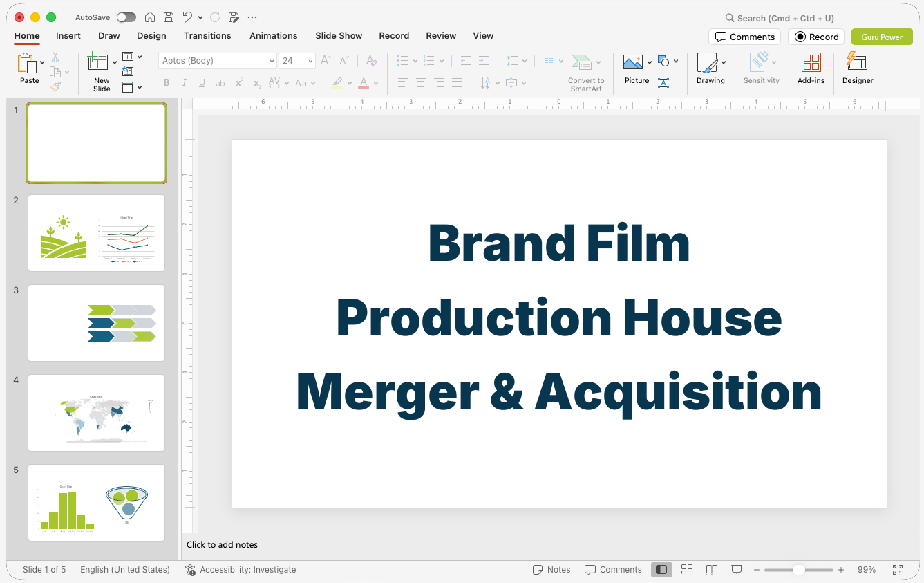Image resolution: width=924 pixels, height=583 pixels.
Task: Toggle Subscript formatting
Action: click(257, 83)
